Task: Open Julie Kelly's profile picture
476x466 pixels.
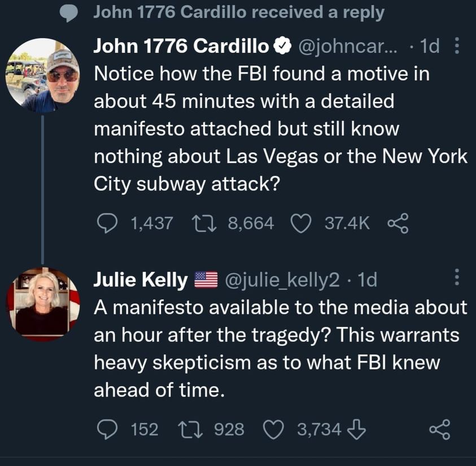Action: tap(43, 305)
